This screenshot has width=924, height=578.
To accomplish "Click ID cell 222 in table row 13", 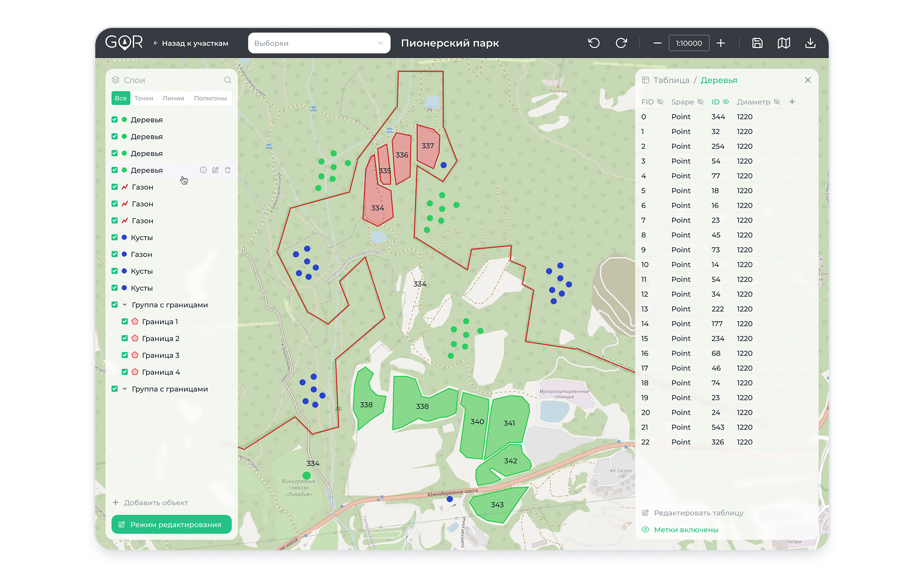I will pos(718,309).
